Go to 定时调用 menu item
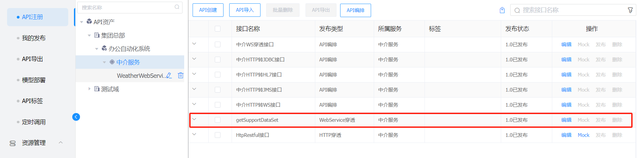 34,122
